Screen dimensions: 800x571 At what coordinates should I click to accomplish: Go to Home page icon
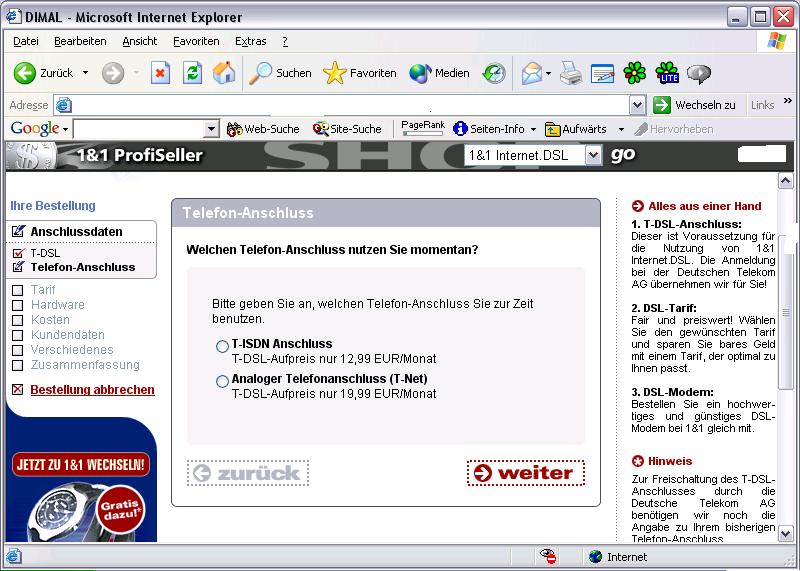224,73
